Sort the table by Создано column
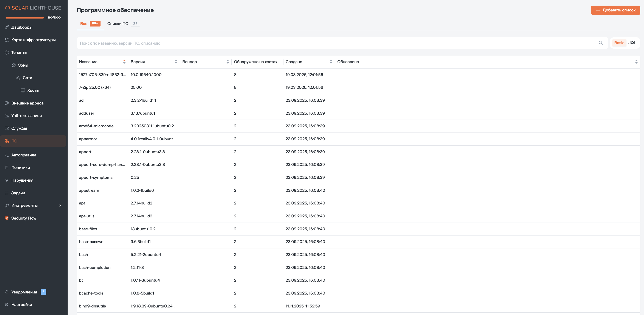The height and width of the screenshot is (315, 644). click(331, 62)
